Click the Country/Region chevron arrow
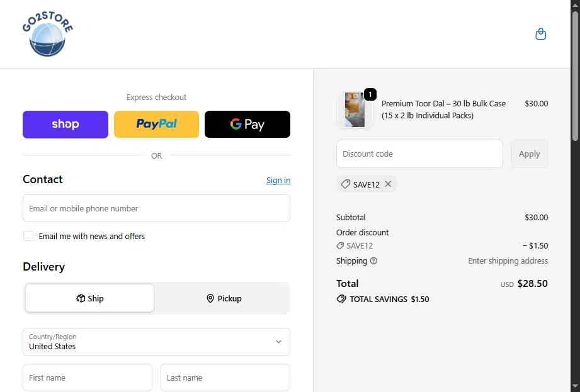Image resolution: width=580 pixels, height=392 pixels. (278, 342)
